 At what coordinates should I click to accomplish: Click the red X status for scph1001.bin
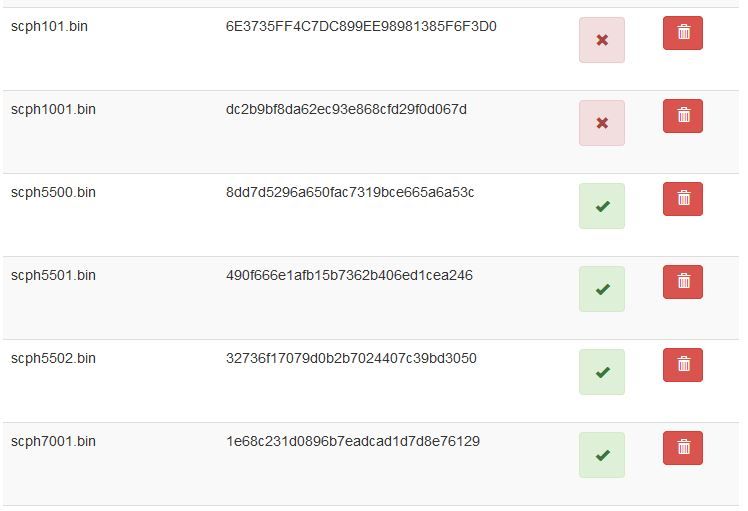(x=602, y=123)
